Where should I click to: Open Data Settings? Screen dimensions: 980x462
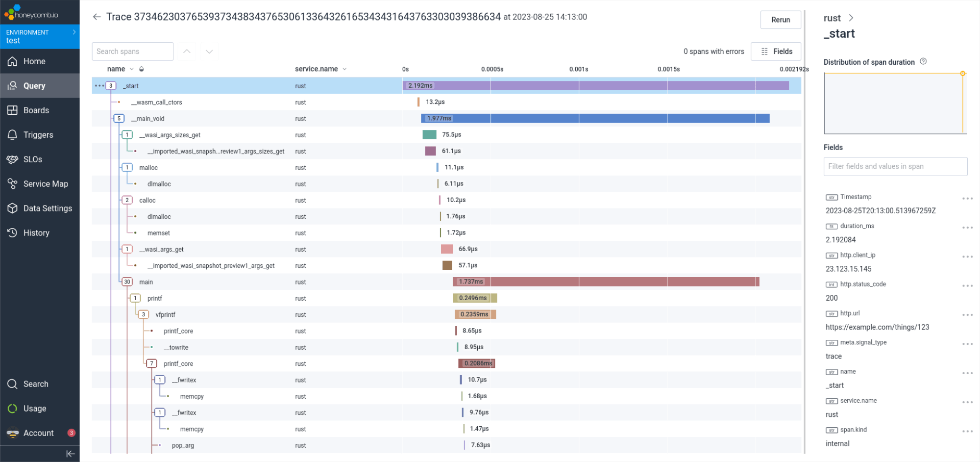[x=48, y=208]
